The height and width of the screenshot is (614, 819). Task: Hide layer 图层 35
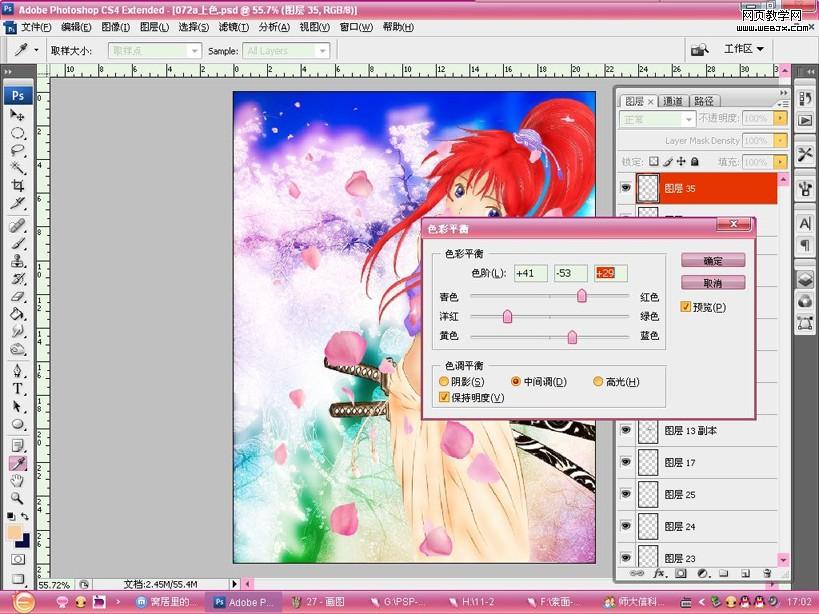(625, 187)
